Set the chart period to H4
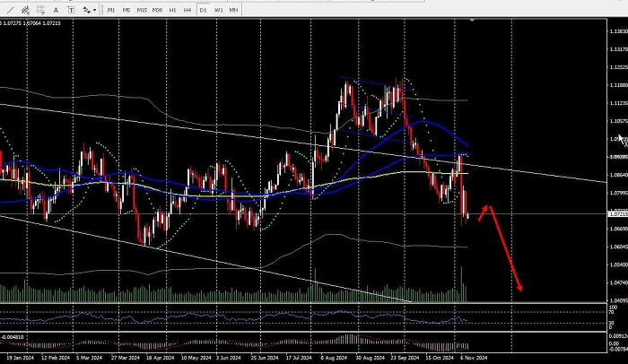This screenshot has width=628, height=364. click(x=188, y=10)
